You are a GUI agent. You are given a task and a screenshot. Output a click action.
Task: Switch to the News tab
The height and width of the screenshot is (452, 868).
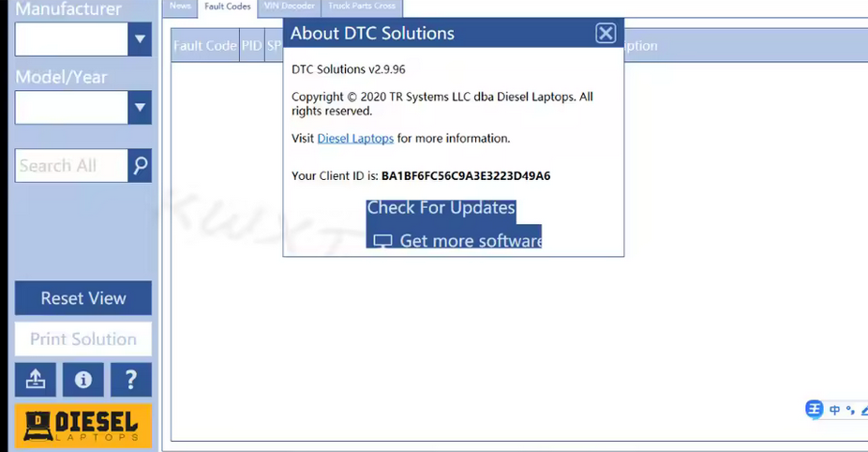point(180,7)
